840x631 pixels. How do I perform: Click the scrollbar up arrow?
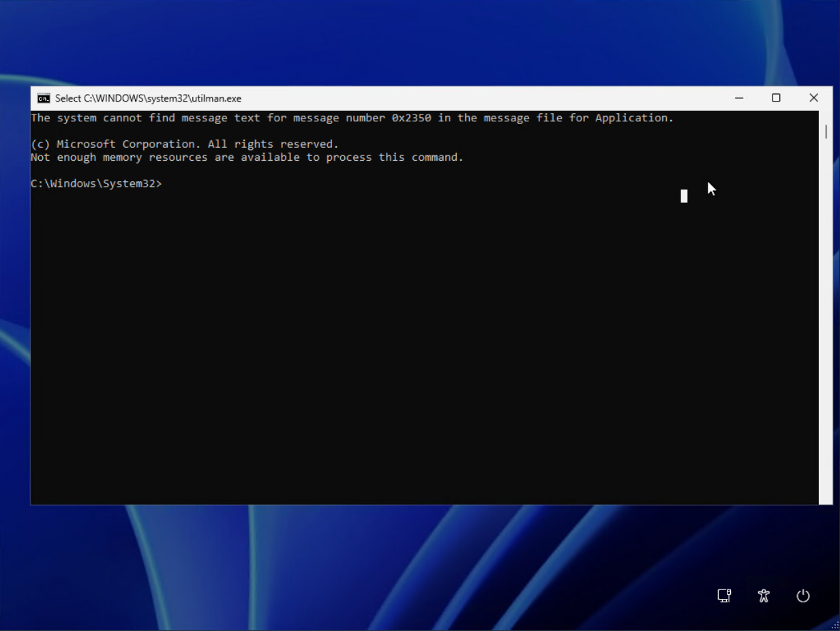(824, 114)
